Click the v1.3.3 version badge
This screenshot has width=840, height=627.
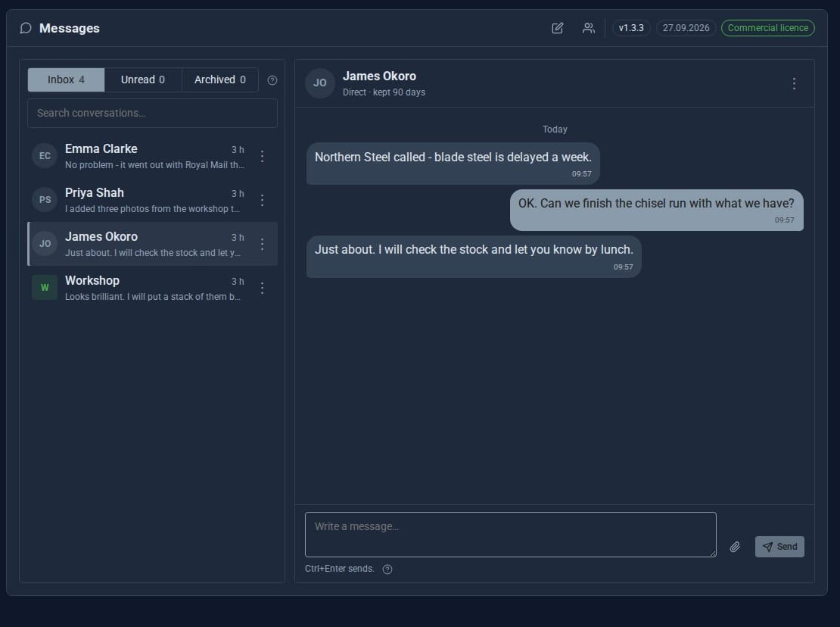tap(631, 28)
